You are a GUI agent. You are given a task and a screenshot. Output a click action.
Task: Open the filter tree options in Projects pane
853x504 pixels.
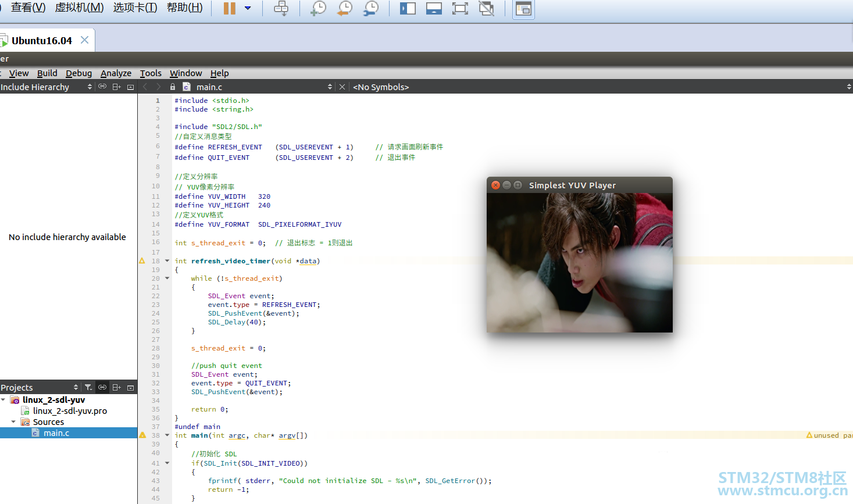(x=88, y=387)
